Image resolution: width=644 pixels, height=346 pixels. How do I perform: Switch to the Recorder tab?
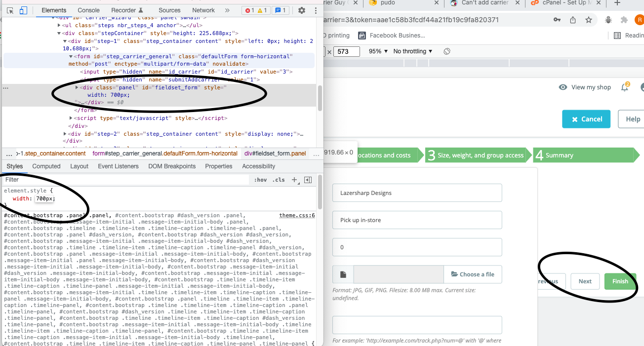coord(127,10)
